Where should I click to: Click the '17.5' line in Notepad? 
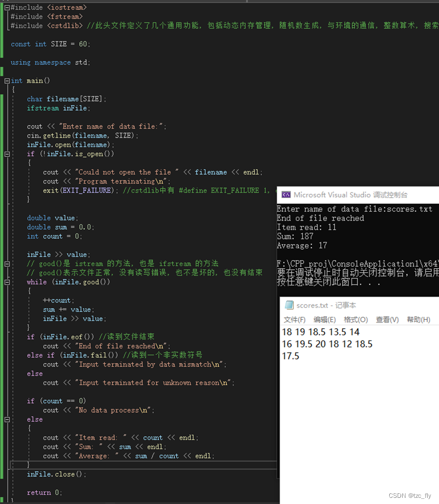coord(290,356)
